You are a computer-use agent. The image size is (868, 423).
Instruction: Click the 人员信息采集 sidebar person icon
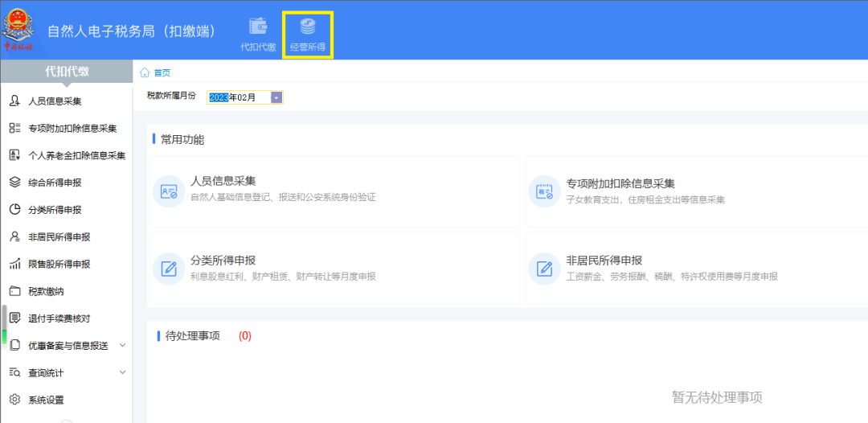[15, 101]
